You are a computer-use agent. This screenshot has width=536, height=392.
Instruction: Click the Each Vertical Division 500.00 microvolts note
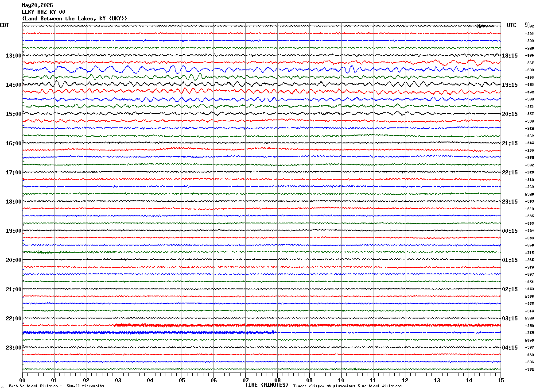(56, 386)
